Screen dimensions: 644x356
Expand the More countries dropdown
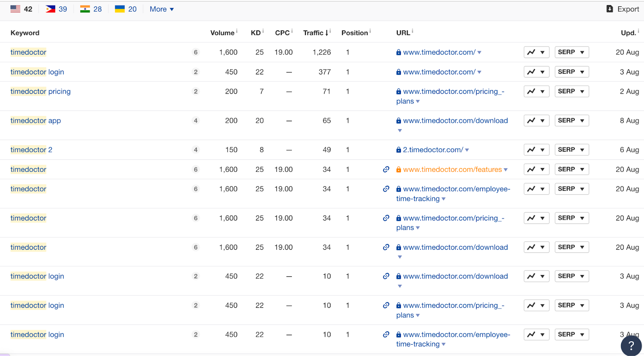[162, 9]
